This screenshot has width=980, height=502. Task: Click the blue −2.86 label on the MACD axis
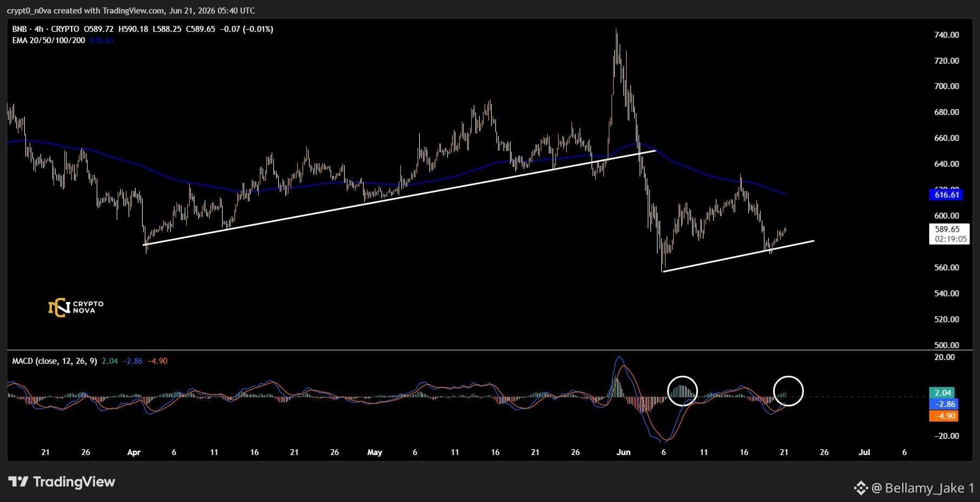tap(943, 404)
